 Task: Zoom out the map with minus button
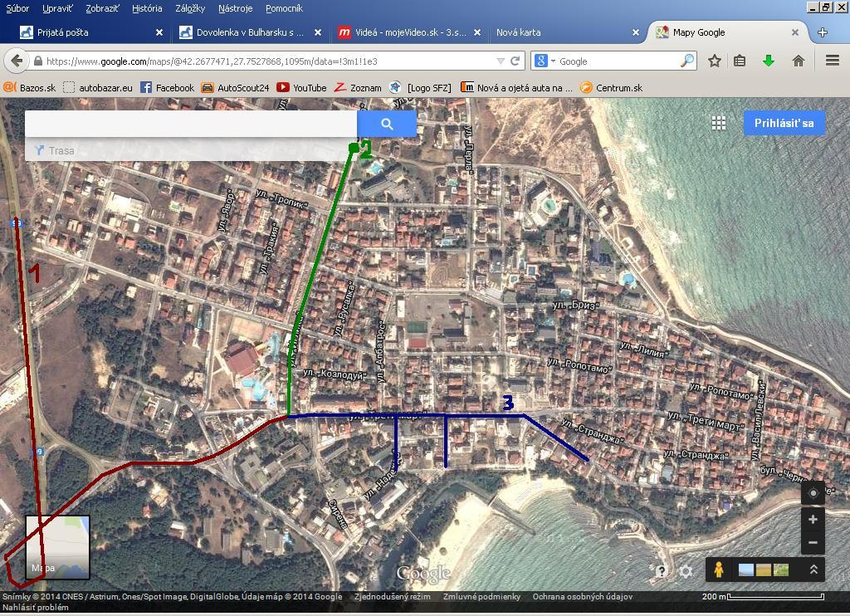(813, 542)
